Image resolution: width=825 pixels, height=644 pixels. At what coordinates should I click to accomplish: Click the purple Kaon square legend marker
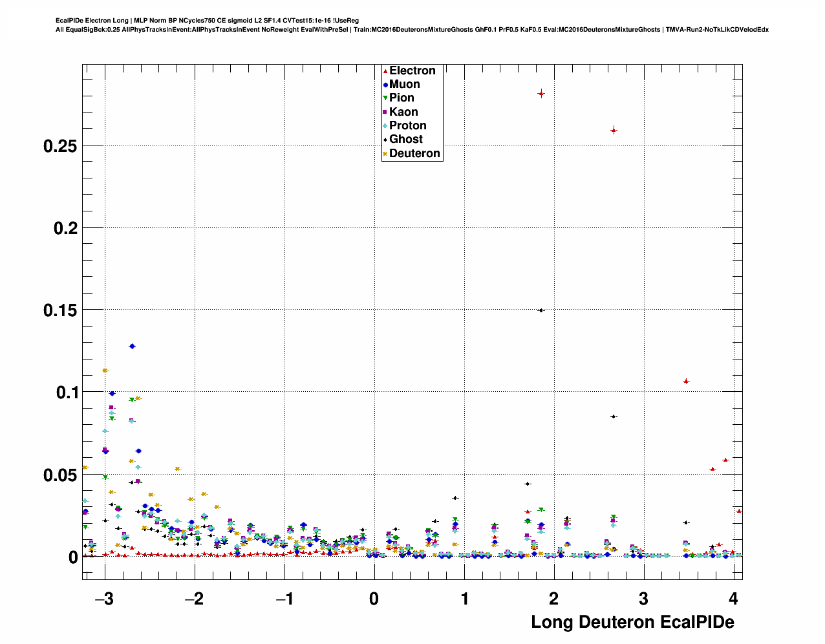tap(385, 113)
